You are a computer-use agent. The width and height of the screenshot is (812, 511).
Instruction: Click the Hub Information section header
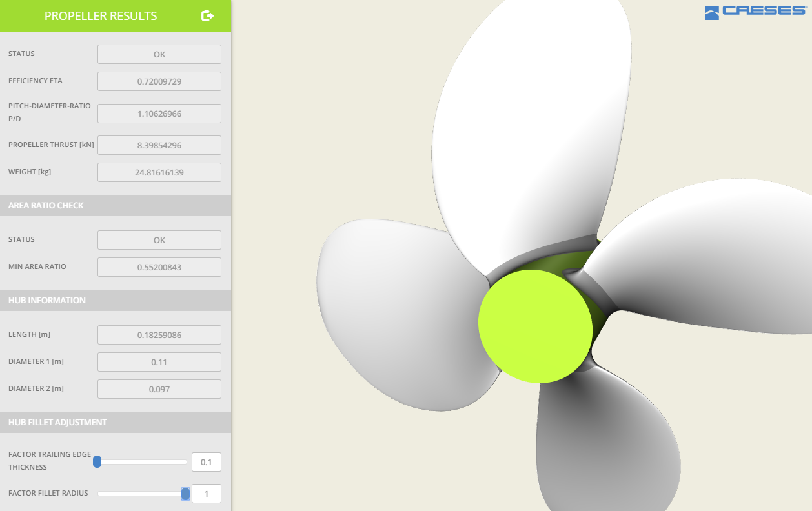click(116, 300)
